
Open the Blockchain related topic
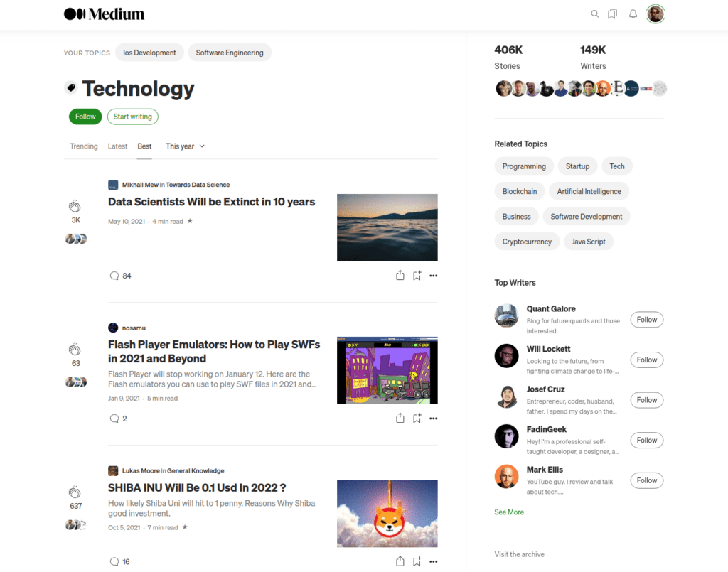click(x=520, y=191)
